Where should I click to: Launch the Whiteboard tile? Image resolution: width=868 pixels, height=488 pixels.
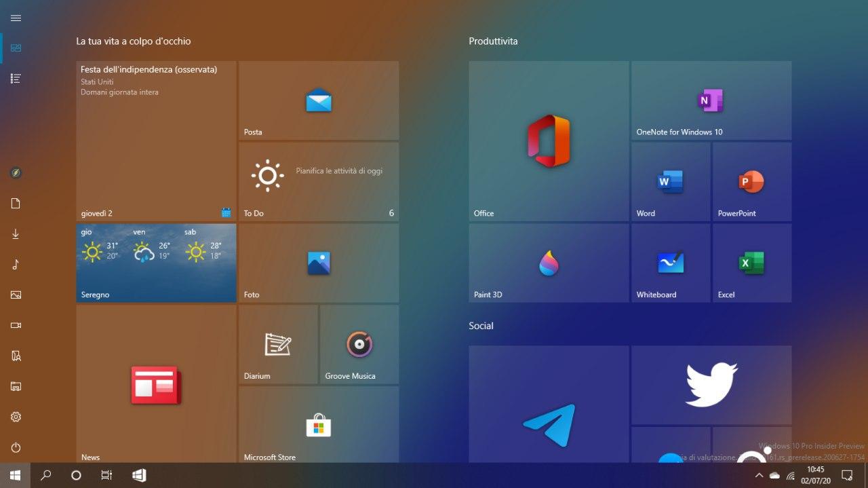coord(671,263)
